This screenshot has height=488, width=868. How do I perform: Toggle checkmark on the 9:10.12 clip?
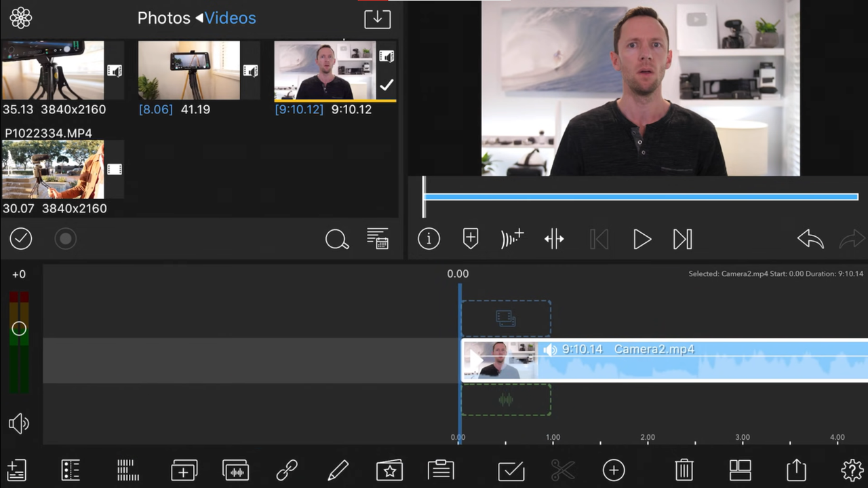tap(387, 86)
